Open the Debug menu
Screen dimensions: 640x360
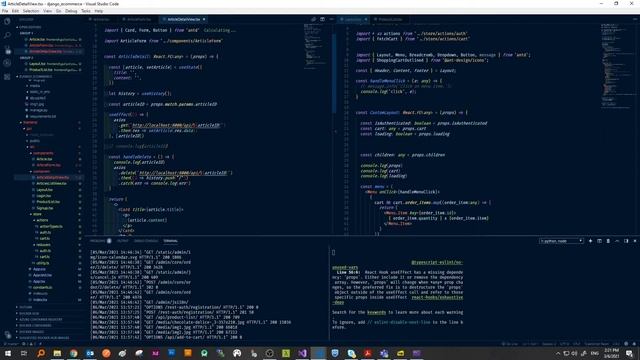coord(71,11)
